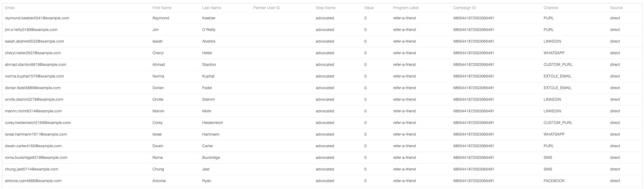The width and height of the screenshot is (644, 189).
Task: Click the Email column header
Action: coord(10,8)
